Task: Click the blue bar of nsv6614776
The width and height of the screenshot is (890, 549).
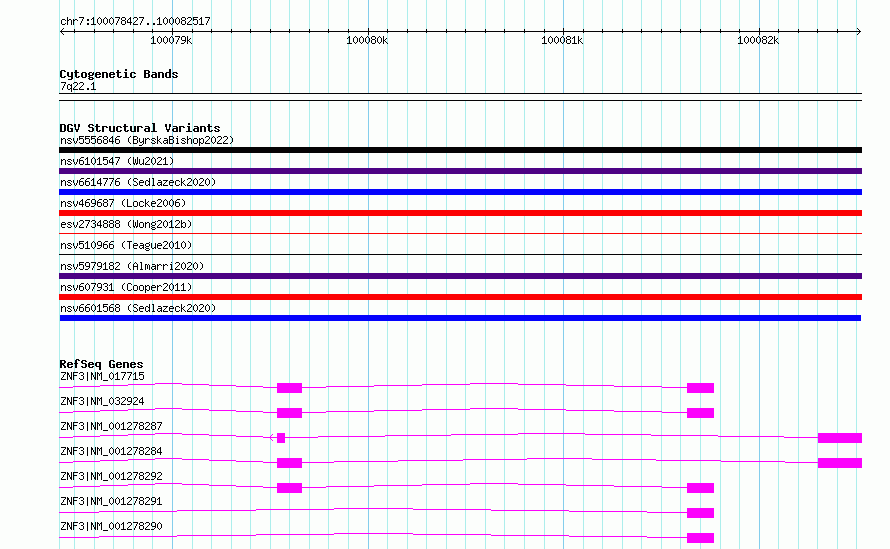Action: 460,192
